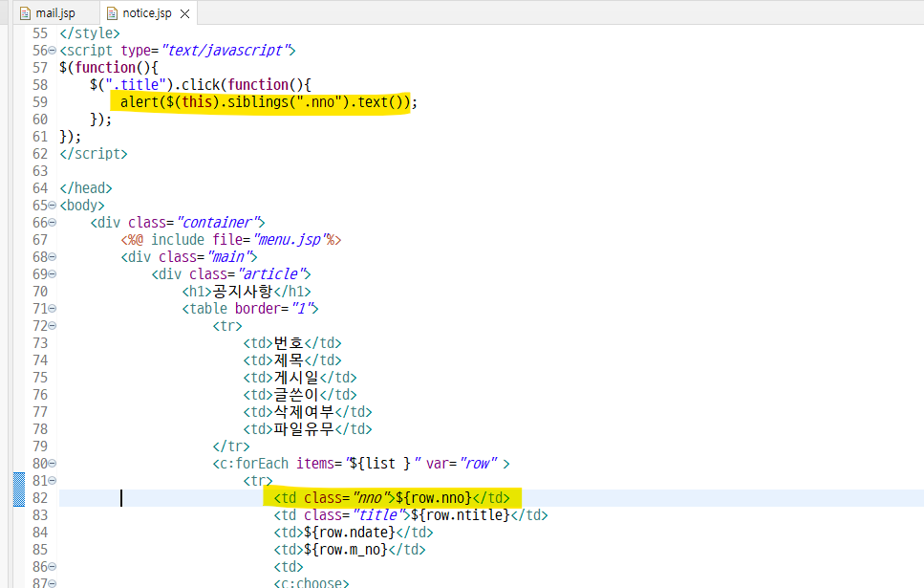Collapse the body block at line 65
This screenshot has height=588, width=924.
[52, 206]
